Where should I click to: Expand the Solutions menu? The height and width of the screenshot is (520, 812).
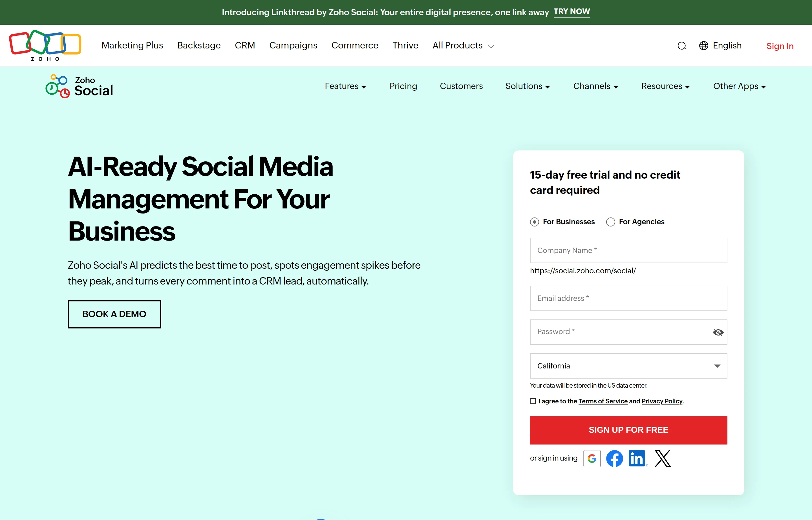(528, 86)
